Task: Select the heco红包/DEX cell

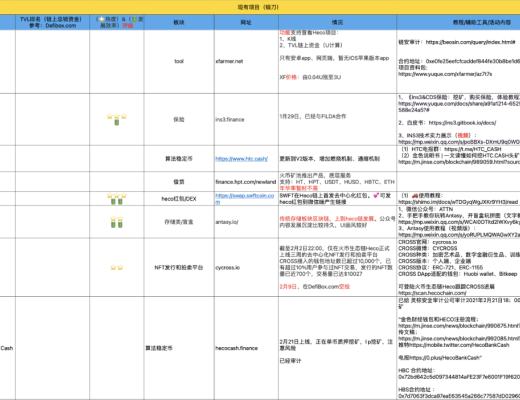Action: [179, 199]
